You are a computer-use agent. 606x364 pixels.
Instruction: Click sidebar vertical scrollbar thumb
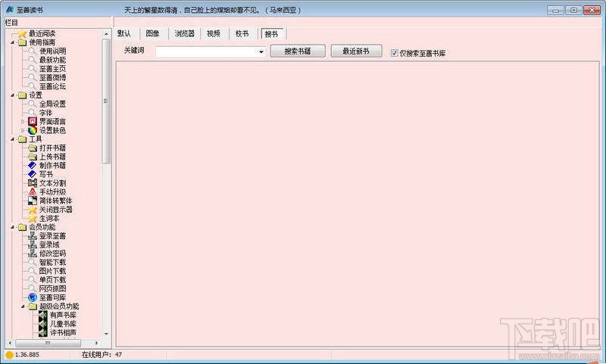tap(106, 101)
